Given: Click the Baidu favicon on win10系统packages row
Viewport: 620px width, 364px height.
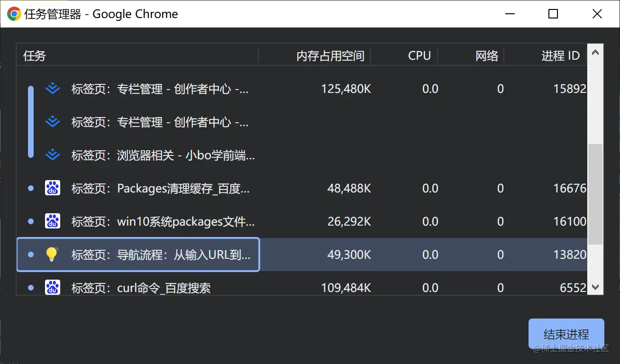Looking at the screenshot, I should (53, 221).
